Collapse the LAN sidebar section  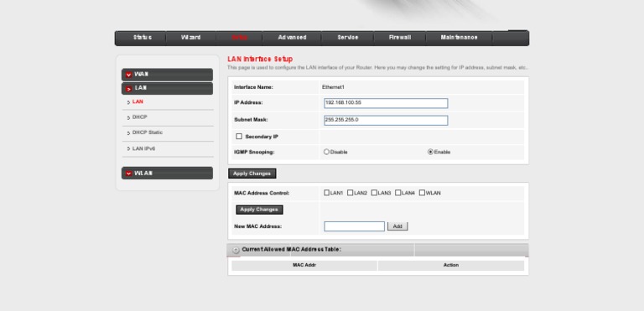167,88
